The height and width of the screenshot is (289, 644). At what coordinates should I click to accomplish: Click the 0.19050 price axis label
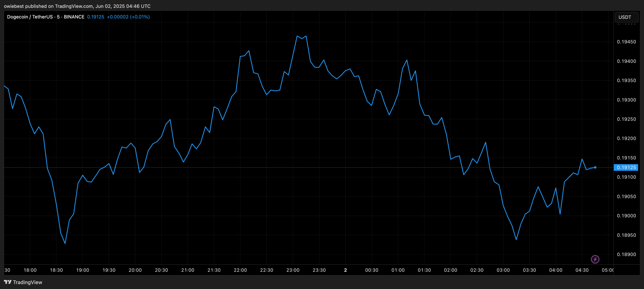(x=626, y=196)
